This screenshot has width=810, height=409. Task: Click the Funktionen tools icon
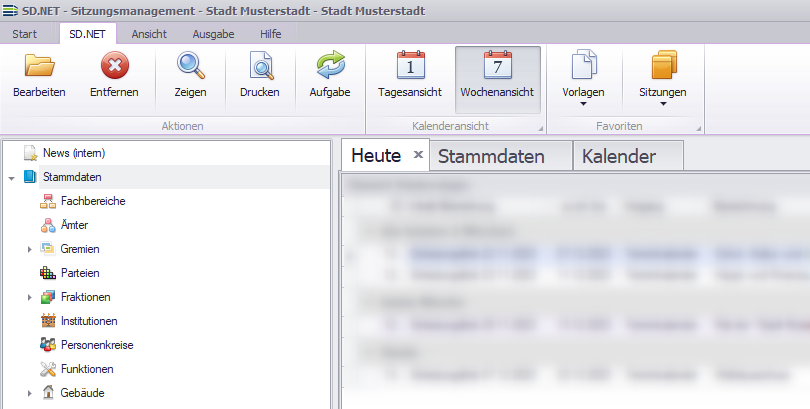[48, 369]
